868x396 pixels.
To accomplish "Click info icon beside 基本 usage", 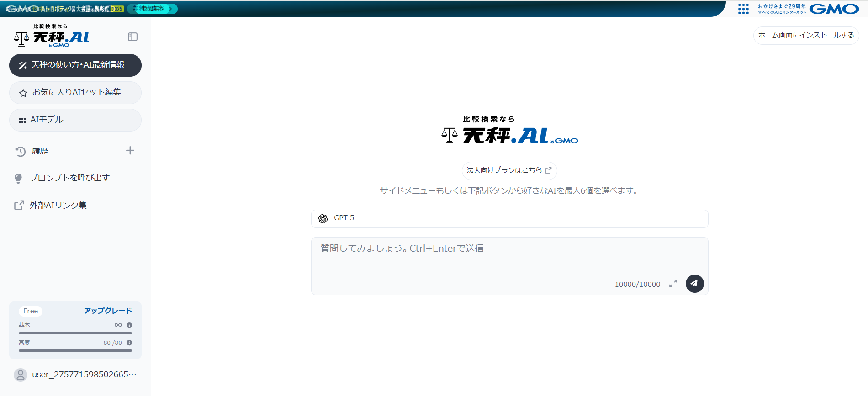I will click(x=129, y=325).
